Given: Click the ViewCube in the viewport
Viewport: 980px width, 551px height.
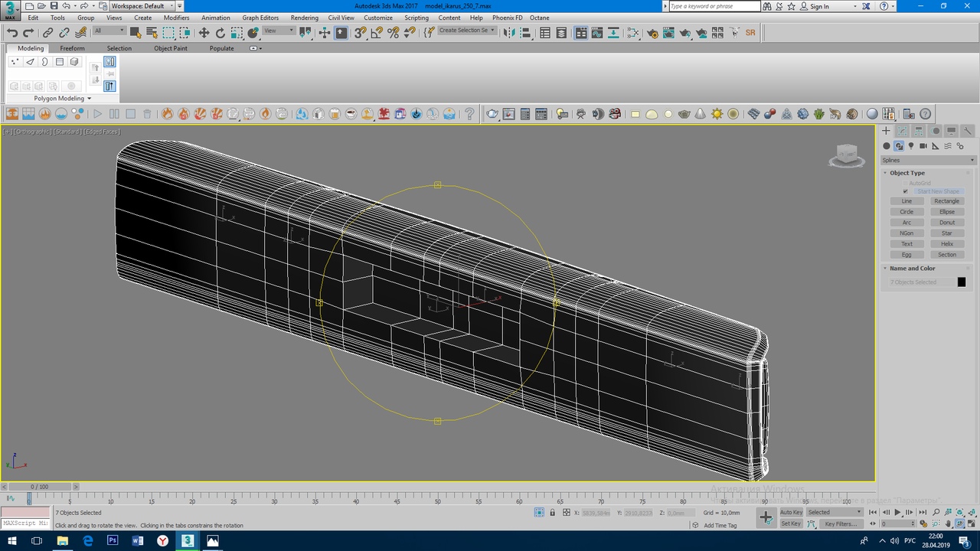Looking at the screenshot, I should (x=846, y=155).
